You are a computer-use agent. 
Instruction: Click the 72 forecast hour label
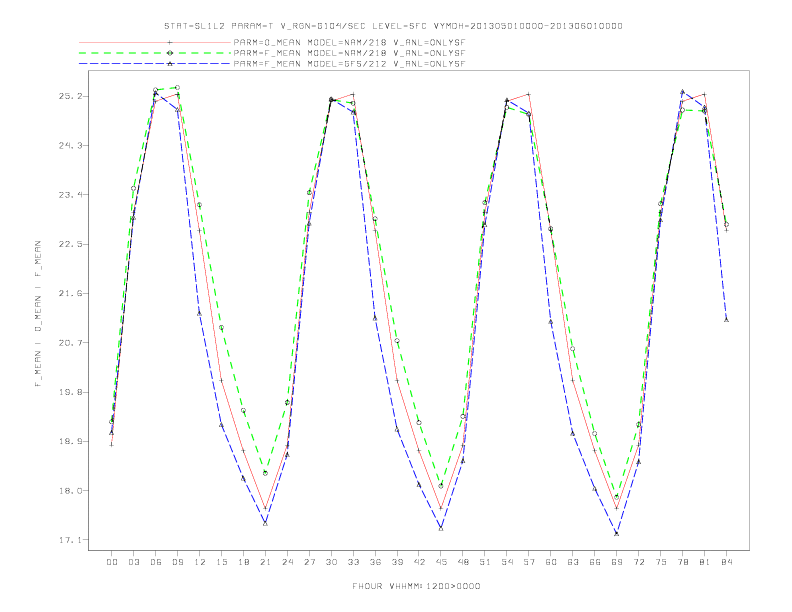click(638, 562)
